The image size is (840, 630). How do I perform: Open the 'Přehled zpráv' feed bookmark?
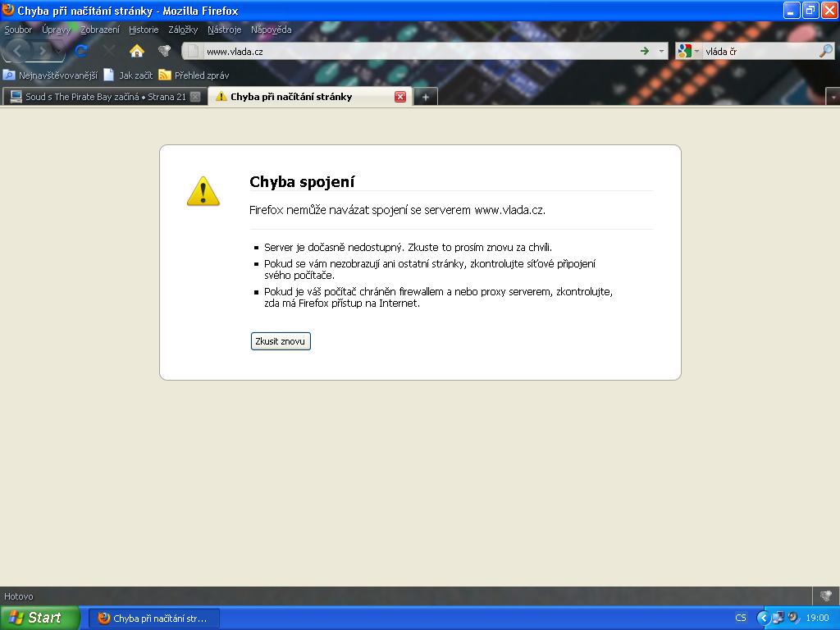[x=194, y=75]
